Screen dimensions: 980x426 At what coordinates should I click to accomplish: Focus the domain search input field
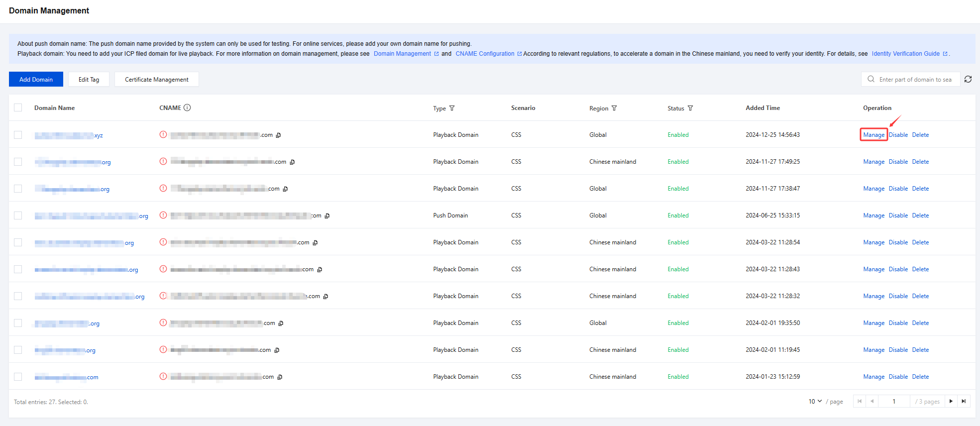click(x=915, y=79)
